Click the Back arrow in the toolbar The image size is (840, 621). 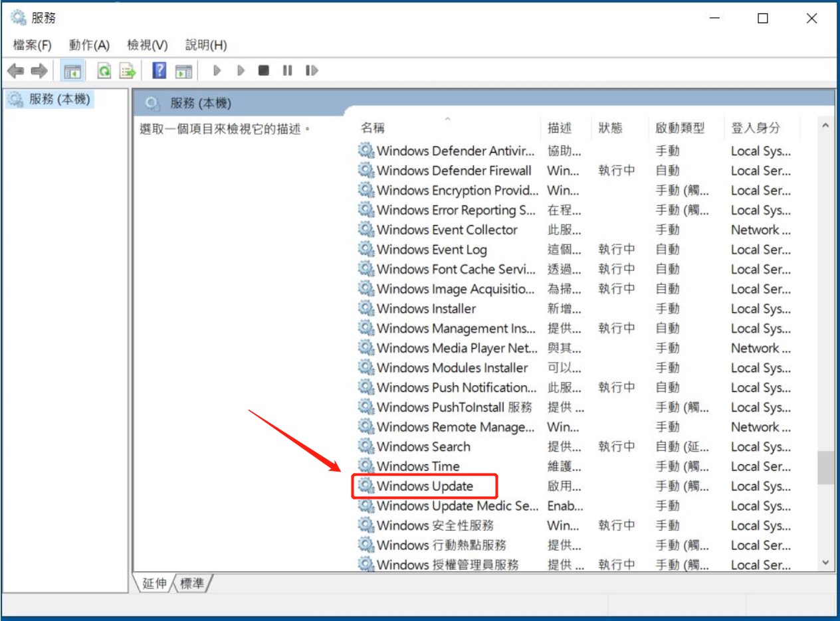coord(16,70)
